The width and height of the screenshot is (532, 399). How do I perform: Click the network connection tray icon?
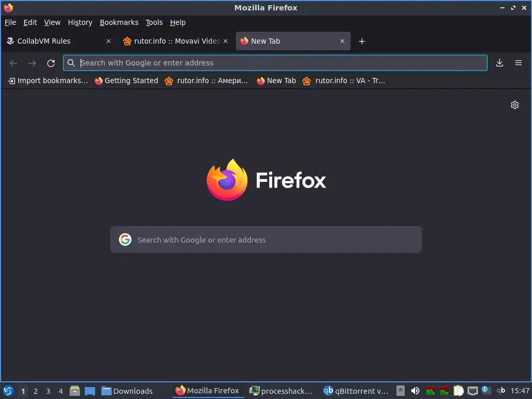click(473, 391)
